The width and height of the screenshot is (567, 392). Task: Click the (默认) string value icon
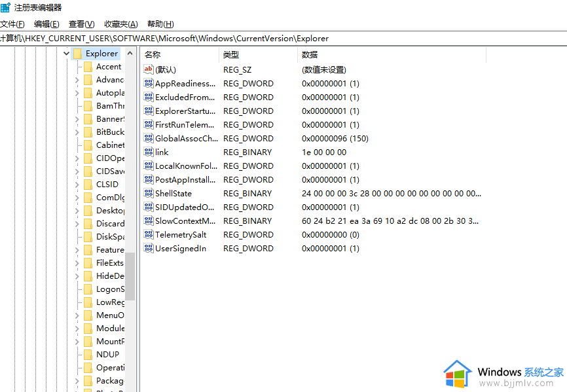coord(149,69)
